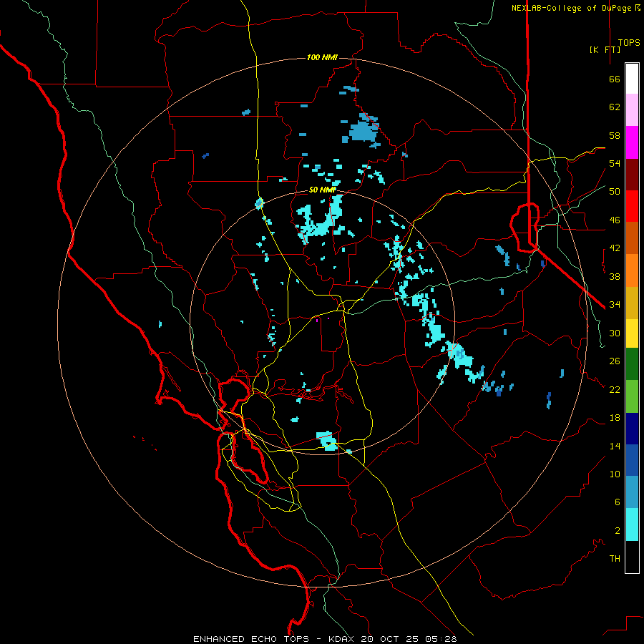Viewport: 644px width, 644px height.
Task: Click the mustard gold legend band
Action: 632,303
